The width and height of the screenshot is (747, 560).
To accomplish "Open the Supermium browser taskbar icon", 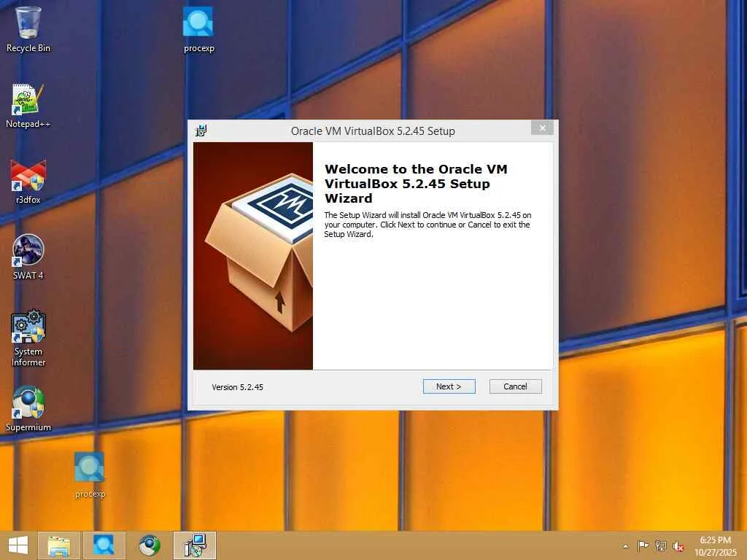I will (149, 545).
